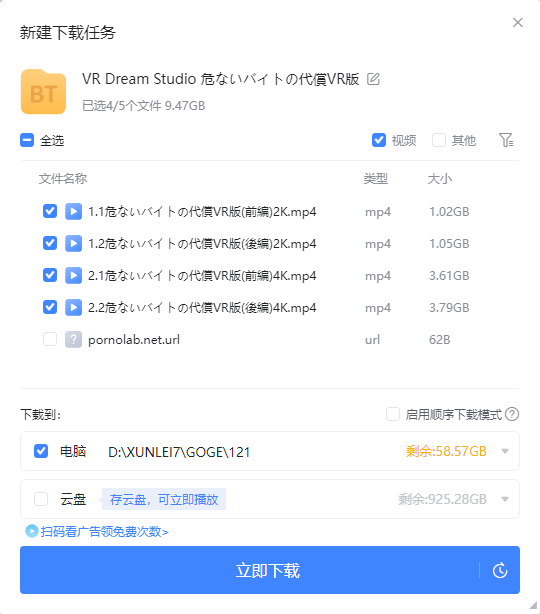Image resolution: width=540 pixels, height=614 pixels.
Task: Toggle the 全选 select-all checkbox
Action: [27, 140]
